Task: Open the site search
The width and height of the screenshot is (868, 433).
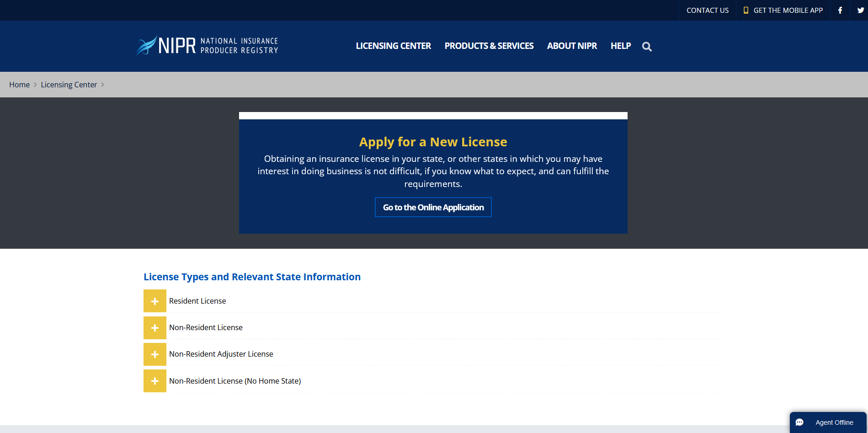Action: 647,46
